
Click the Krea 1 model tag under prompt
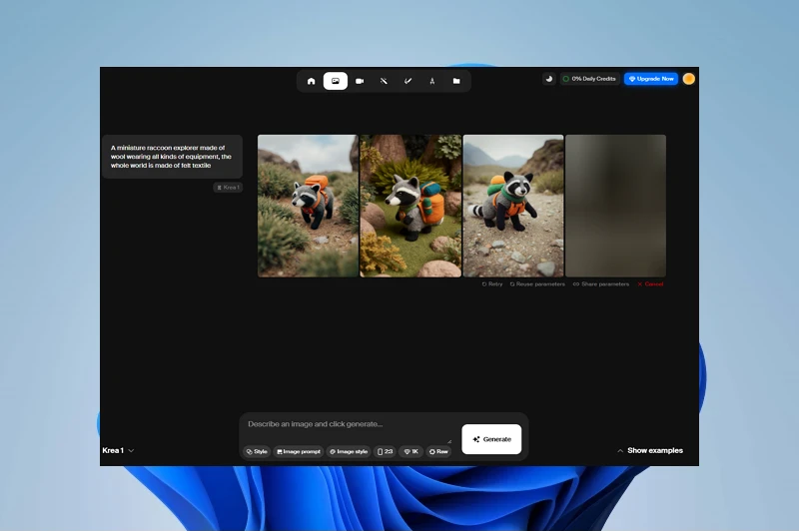[x=228, y=188]
